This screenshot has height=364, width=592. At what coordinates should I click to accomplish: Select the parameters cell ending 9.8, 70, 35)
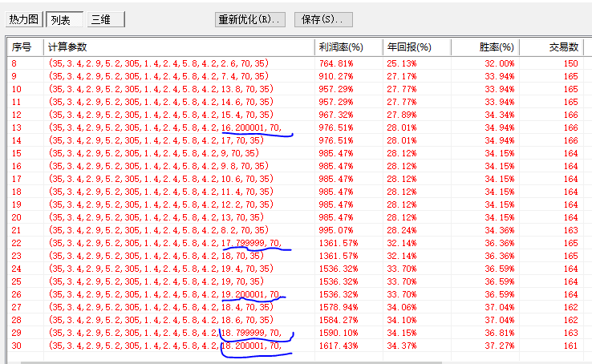(159, 166)
